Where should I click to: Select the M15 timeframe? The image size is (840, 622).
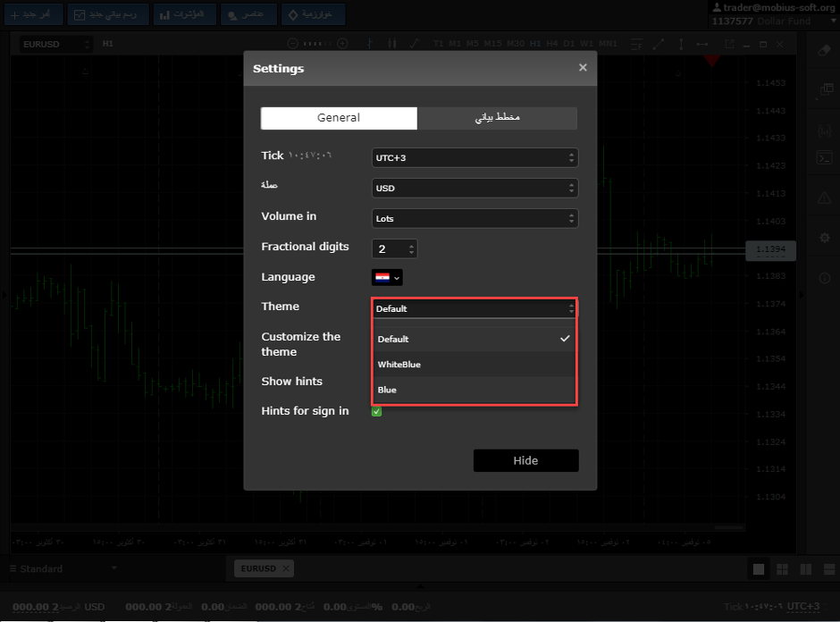click(x=492, y=44)
